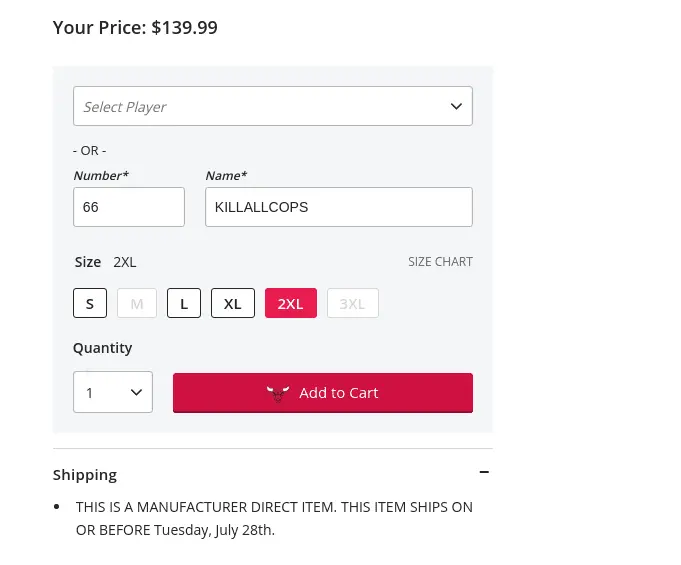Click the chevron arrow in Quantity box
The width and height of the screenshot is (681, 565).
(x=137, y=393)
